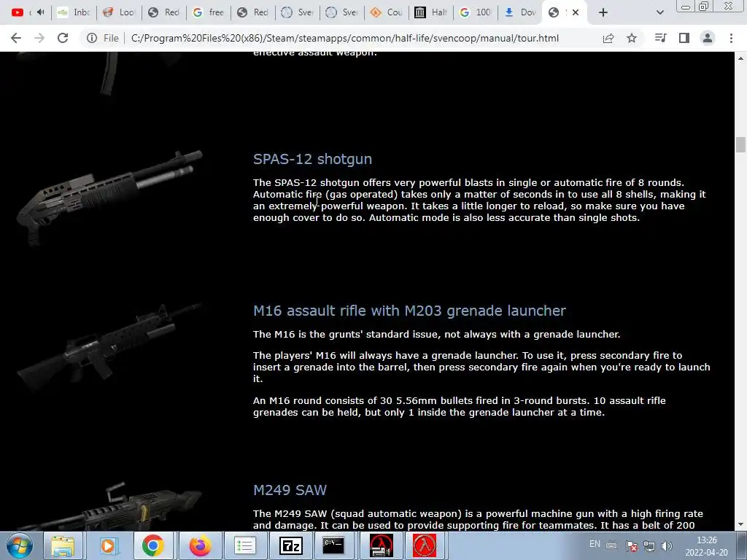Image resolution: width=747 pixels, height=560 pixels.
Task: Open the Chrome three-dot menu
Action: [x=731, y=38]
